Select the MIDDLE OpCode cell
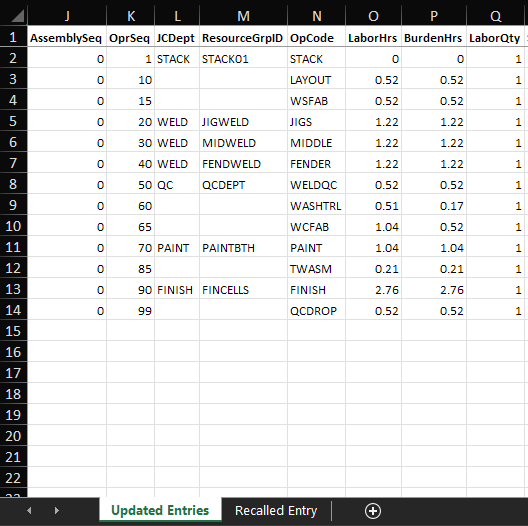 click(x=317, y=142)
